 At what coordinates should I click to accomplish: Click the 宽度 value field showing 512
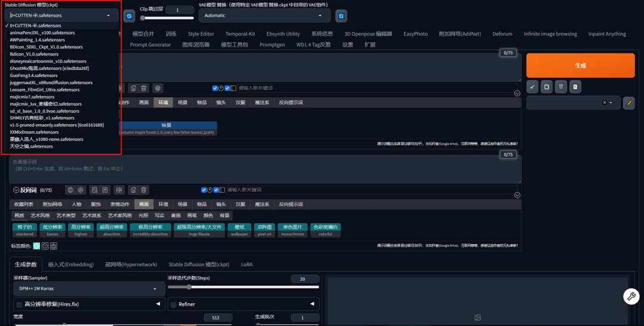[218, 318]
